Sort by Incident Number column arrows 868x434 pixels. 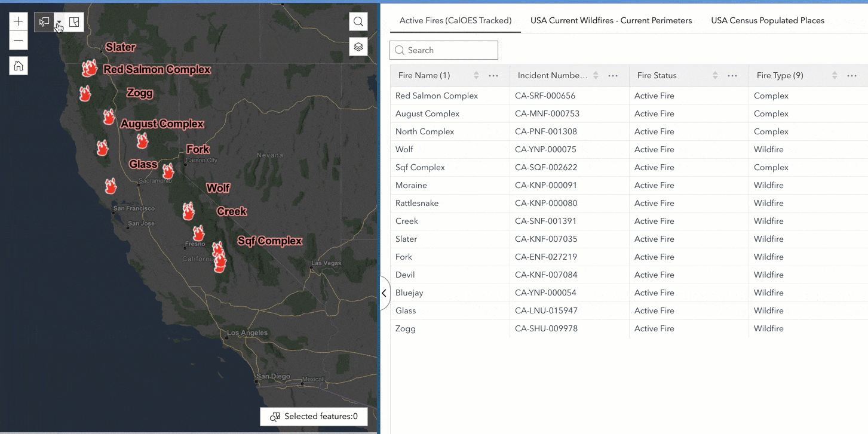pos(596,76)
